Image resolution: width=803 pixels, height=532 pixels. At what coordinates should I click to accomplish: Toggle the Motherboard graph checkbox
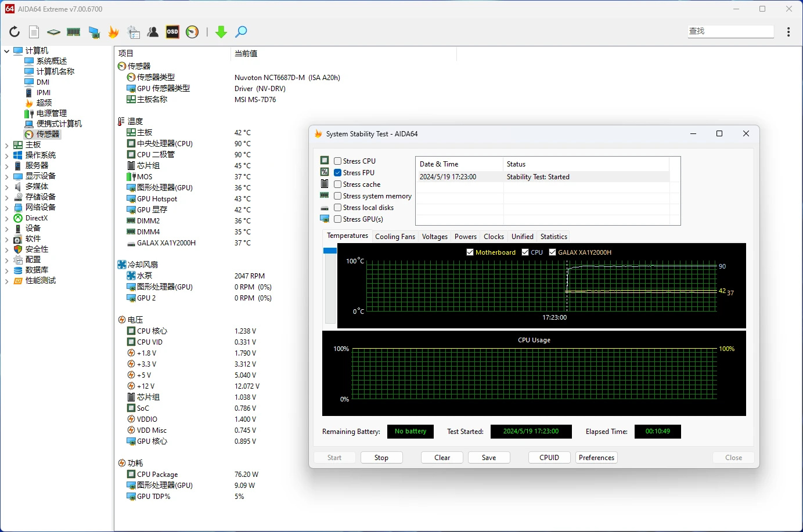click(x=470, y=252)
